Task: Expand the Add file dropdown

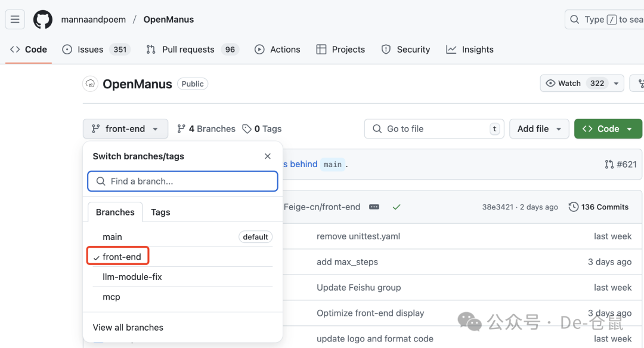Action: [x=539, y=129]
